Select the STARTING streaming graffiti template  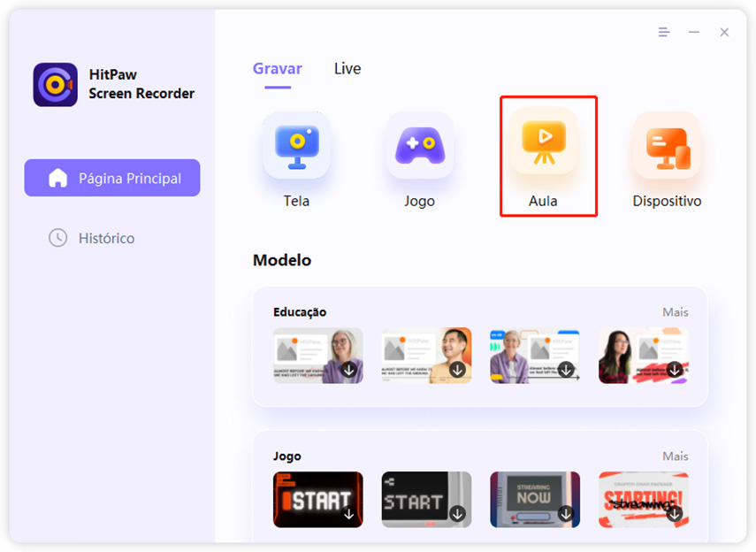tap(644, 500)
